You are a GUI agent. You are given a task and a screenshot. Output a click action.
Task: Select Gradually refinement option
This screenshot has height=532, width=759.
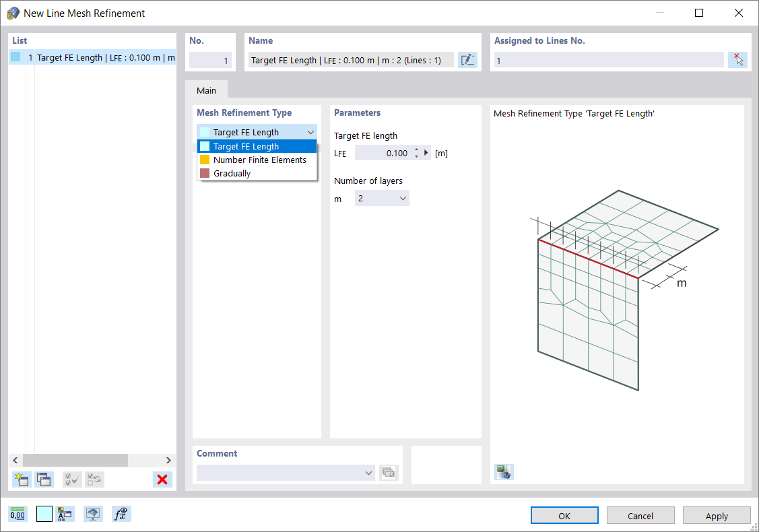click(x=257, y=173)
